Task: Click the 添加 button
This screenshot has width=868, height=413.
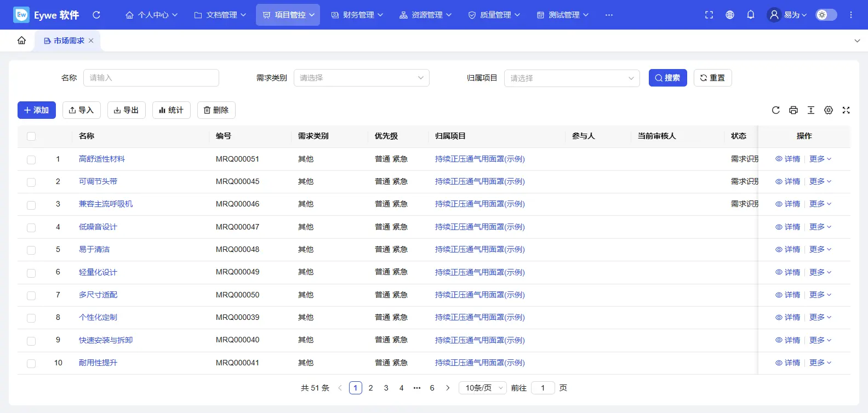Action: pos(37,110)
